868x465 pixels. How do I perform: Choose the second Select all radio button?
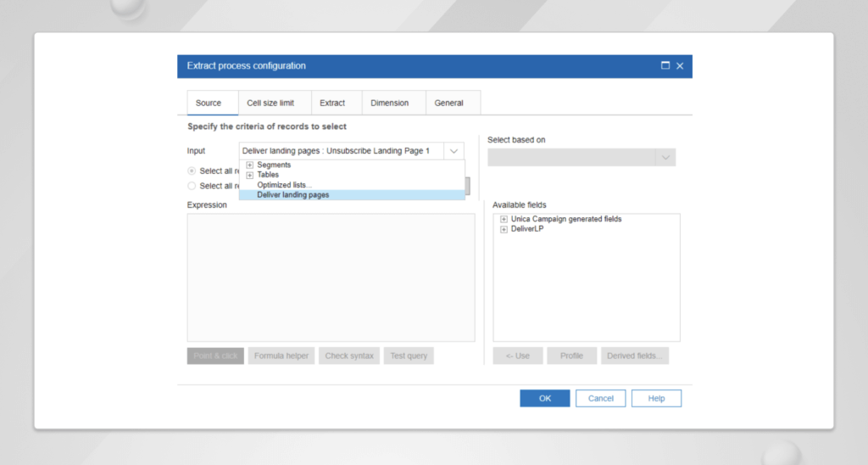(192, 186)
